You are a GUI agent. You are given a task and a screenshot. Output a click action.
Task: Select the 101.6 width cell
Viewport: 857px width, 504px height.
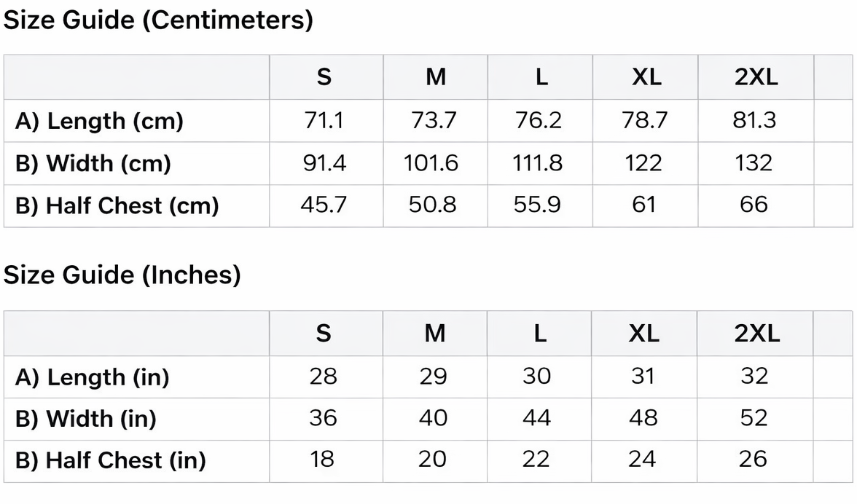point(431,162)
